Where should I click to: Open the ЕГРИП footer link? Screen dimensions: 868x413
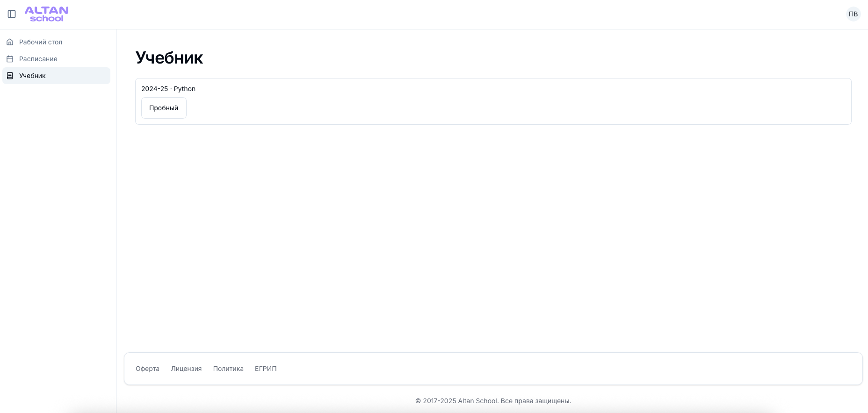click(266, 369)
